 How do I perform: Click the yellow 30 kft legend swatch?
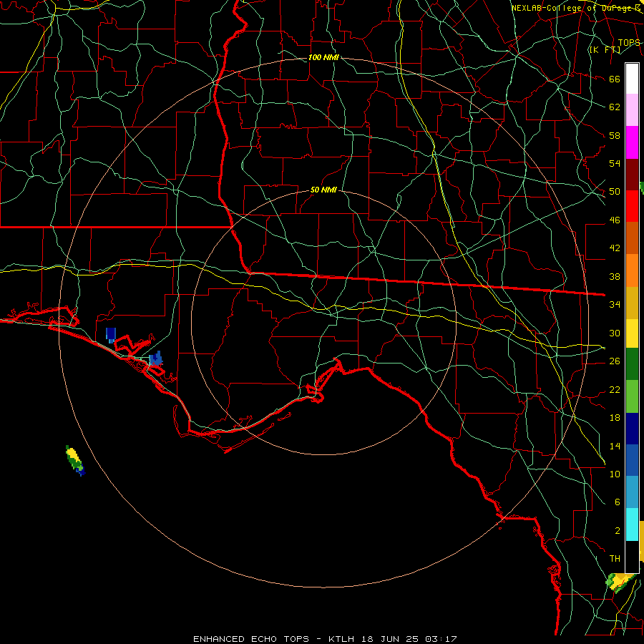click(x=632, y=333)
